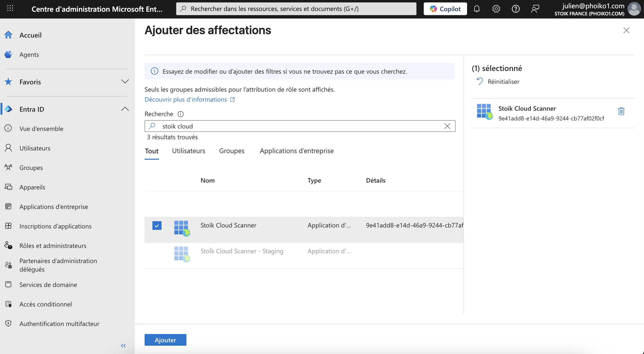Click in the stoik cloud search field
Viewport: 644px width, 354px height.
[297, 126]
